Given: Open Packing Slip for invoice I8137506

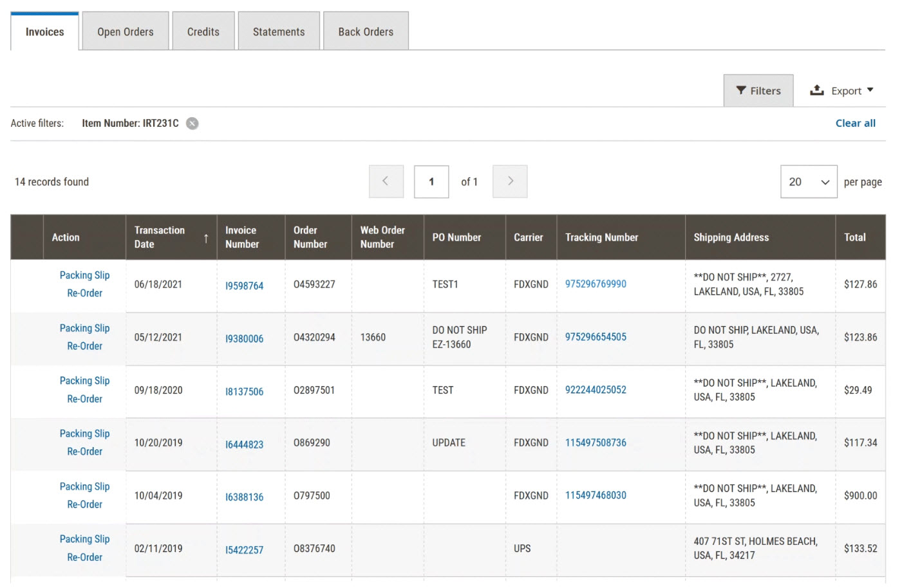Looking at the screenshot, I should coord(84,381).
